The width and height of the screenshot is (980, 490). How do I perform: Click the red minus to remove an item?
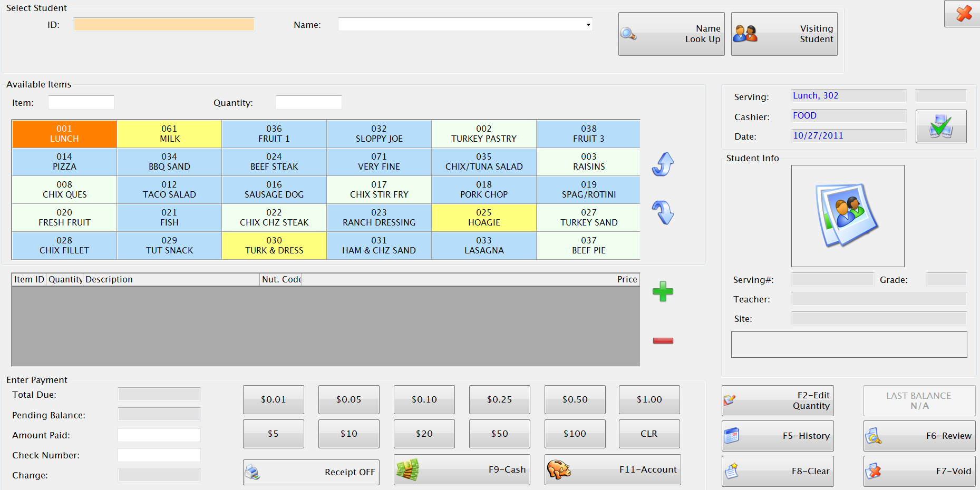(x=663, y=340)
